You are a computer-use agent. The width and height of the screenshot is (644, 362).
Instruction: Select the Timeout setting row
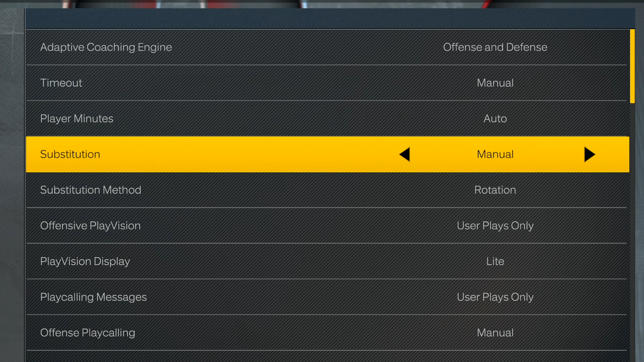326,83
